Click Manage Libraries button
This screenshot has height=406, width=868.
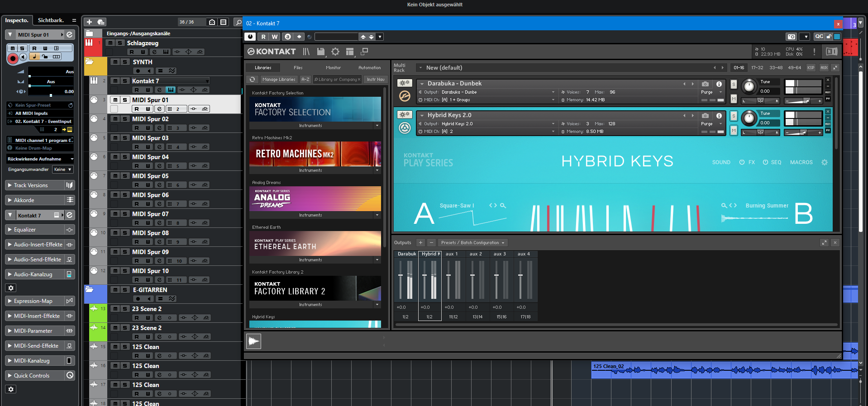point(279,80)
